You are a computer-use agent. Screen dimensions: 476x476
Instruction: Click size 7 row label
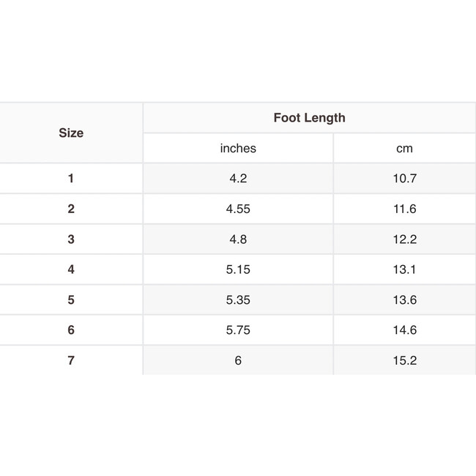click(x=71, y=361)
